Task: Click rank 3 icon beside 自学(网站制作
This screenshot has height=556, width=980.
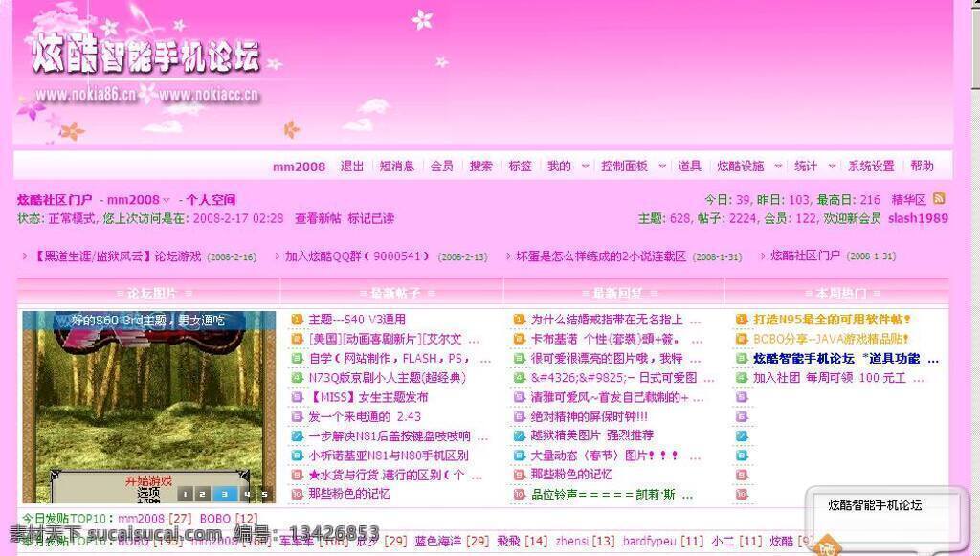Action: coord(297,359)
